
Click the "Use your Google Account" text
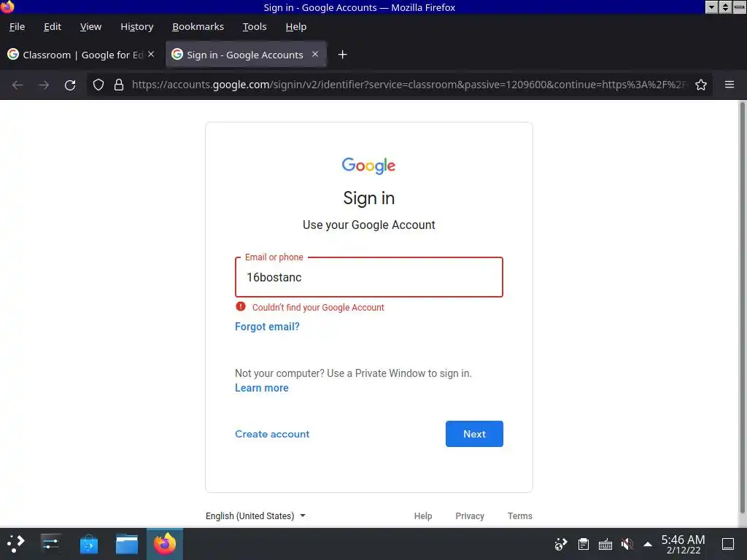pos(368,225)
